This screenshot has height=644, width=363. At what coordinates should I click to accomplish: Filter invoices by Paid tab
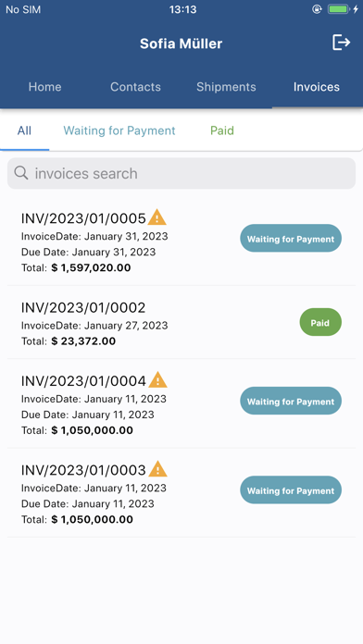click(x=222, y=130)
